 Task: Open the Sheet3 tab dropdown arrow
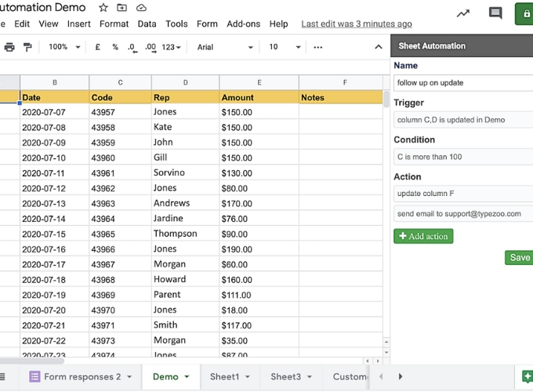pyautogui.click(x=310, y=376)
